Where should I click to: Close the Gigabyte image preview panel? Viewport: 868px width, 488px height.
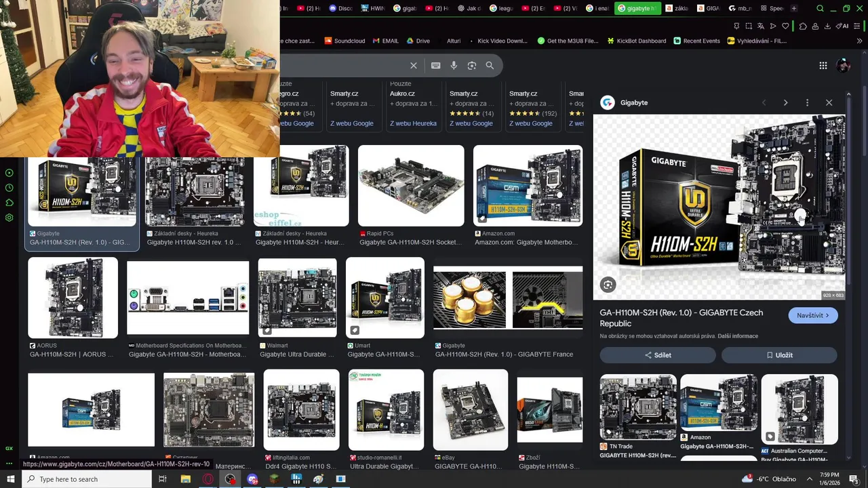829,102
